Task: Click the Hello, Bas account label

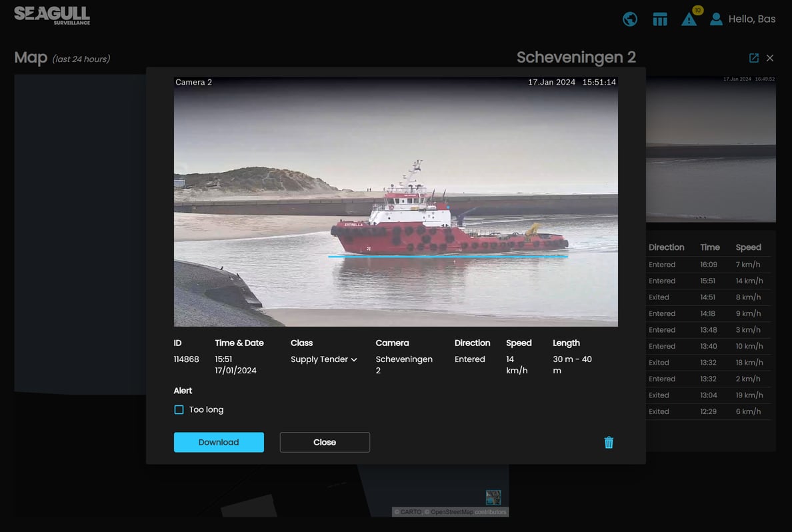Action: click(751, 19)
